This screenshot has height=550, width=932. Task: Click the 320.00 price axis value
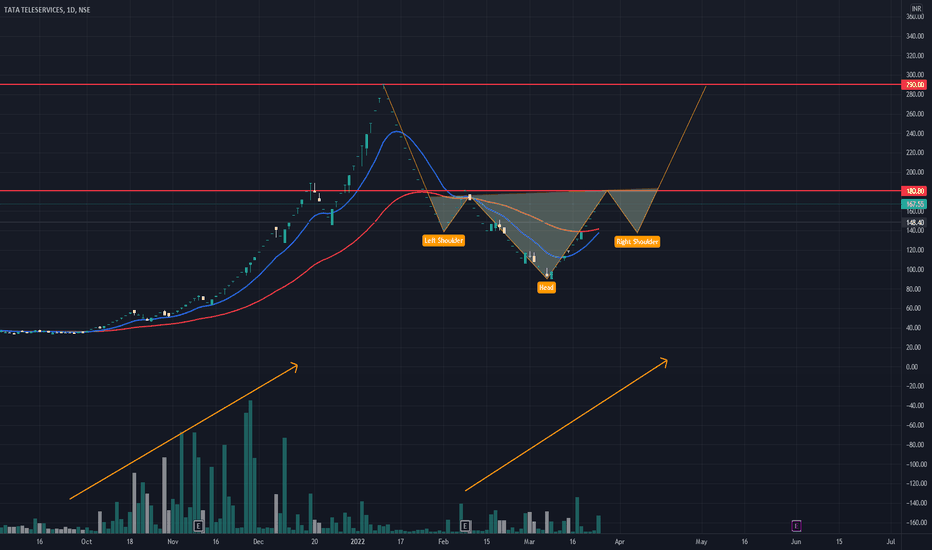[915, 56]
